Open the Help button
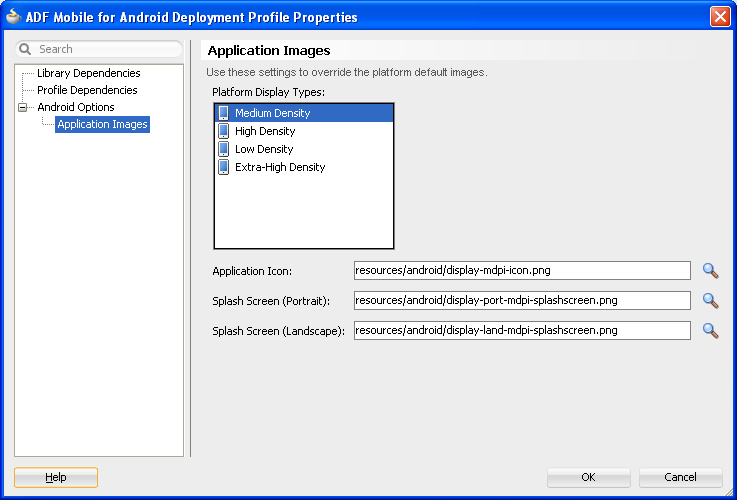The width and height of the screenshot is (737, 500). [x=56, y=477]
